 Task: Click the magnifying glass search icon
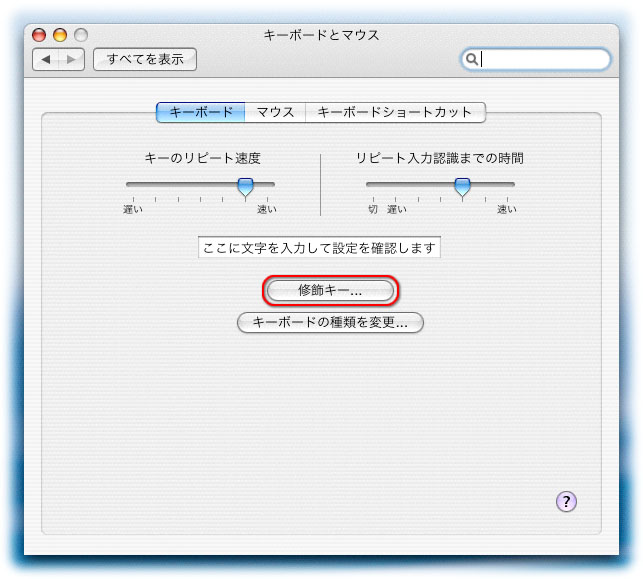[471, 60]
